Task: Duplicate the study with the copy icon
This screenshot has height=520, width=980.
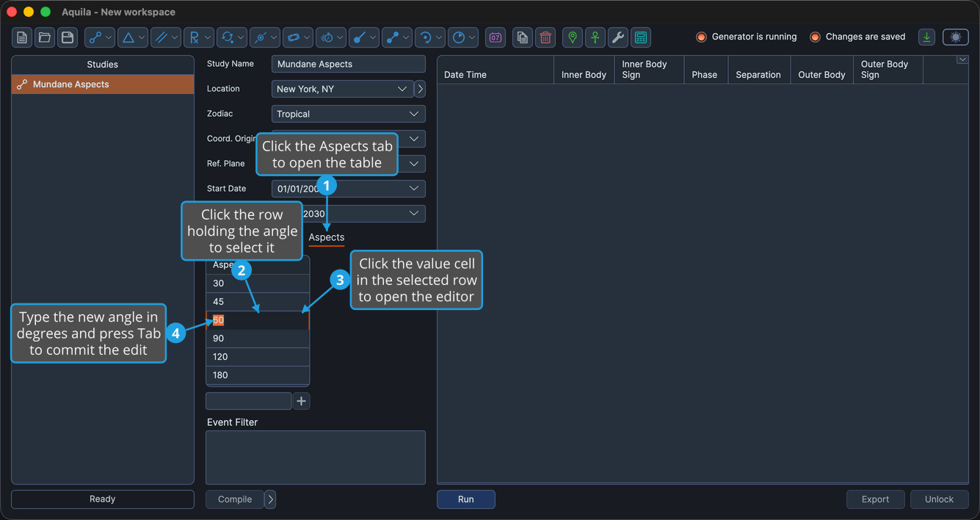Action: point(523,37)
